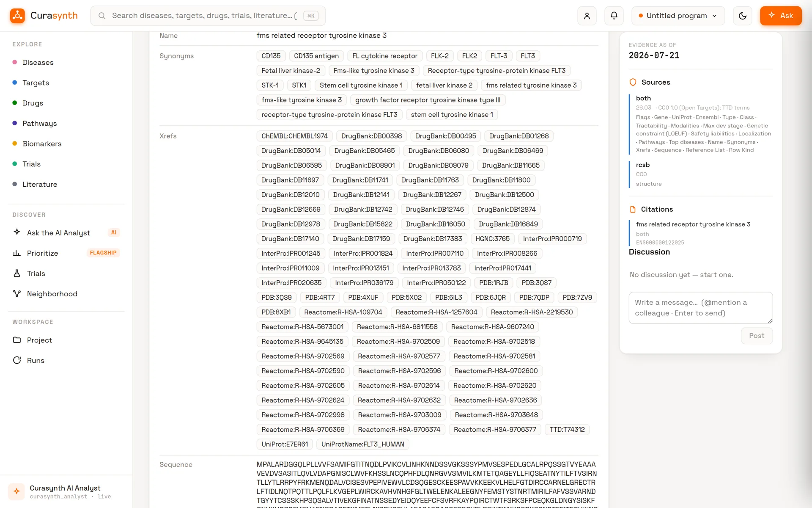Viewport: 812px width, 508px height.
Task: Click the Curasynth logo icon
Action: point(17,16)
